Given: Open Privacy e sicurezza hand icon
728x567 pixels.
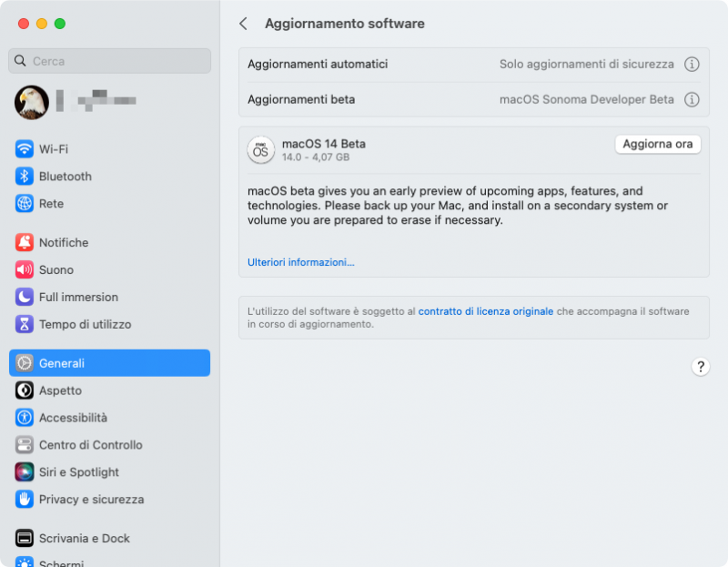Looking at the screenshot, I should (x=25, y=500).
